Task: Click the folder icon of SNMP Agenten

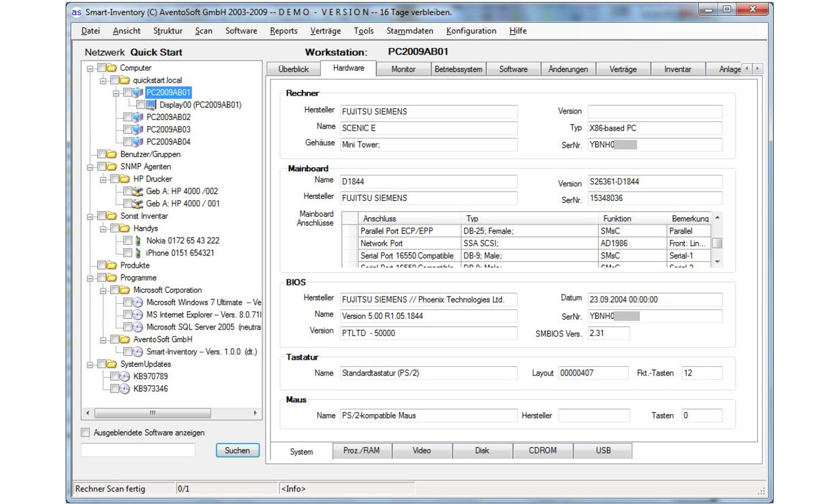Action: coord(112,167)
